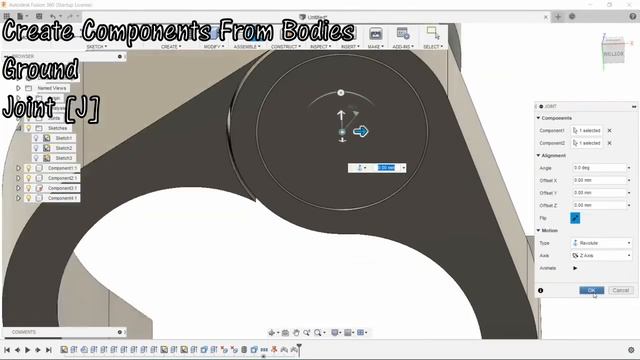Step forward one timeline feature
Screen dimensions: 640x360
pyautogui.click(x=38, y=350)
